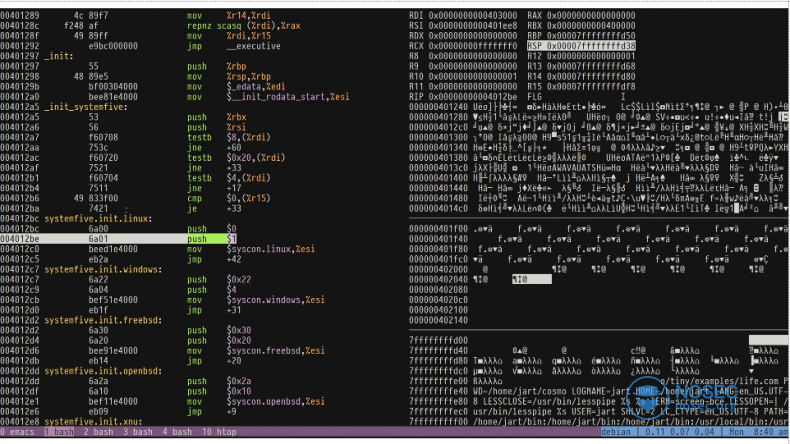Select the push $0x22 instruction

click(x=219, y=280)
